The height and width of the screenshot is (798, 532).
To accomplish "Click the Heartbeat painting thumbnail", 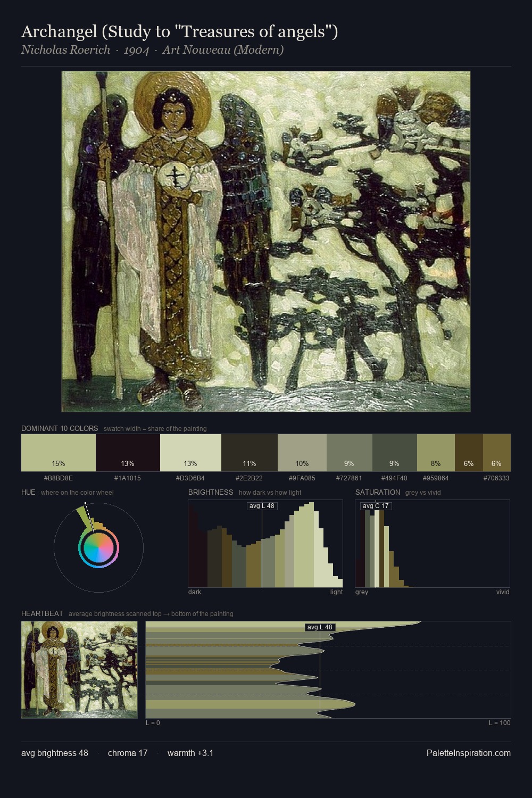I will click(79, 670).
